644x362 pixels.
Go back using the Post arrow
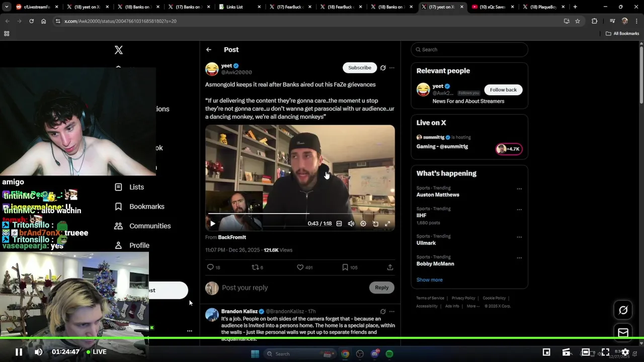tap(209, 49)
